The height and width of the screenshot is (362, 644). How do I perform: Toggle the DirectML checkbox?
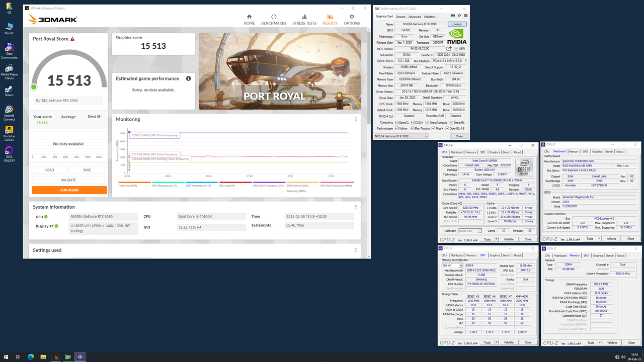[451, 122]
